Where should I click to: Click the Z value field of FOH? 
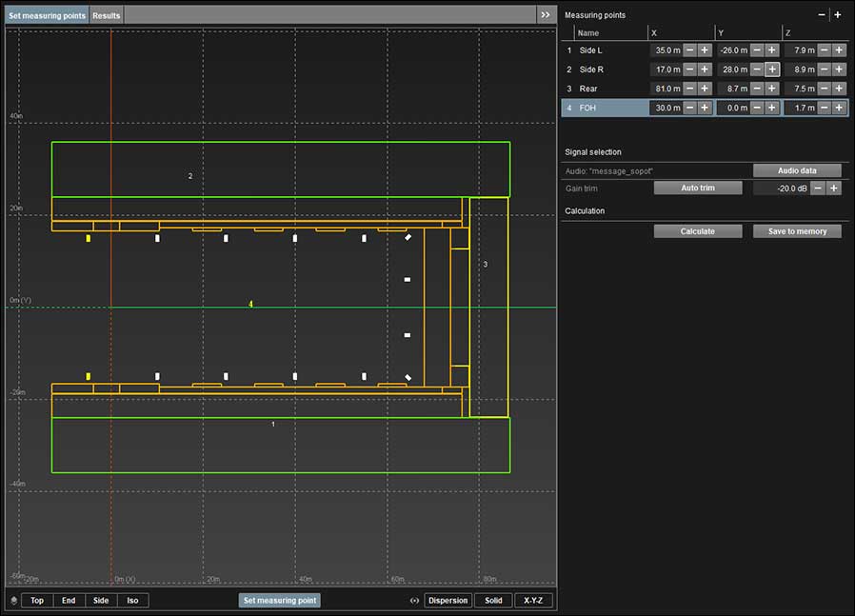coord(798,108)
